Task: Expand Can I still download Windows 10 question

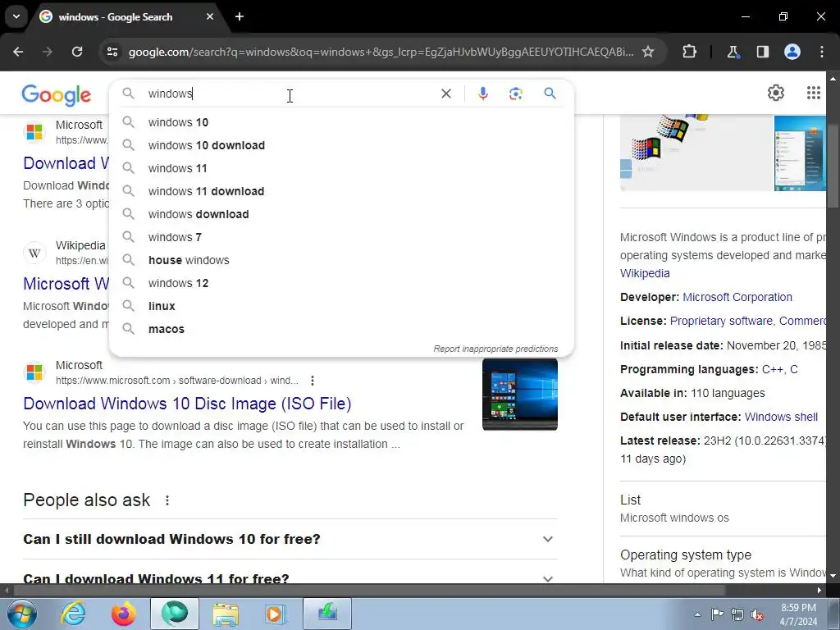Action: coord(290,539)
